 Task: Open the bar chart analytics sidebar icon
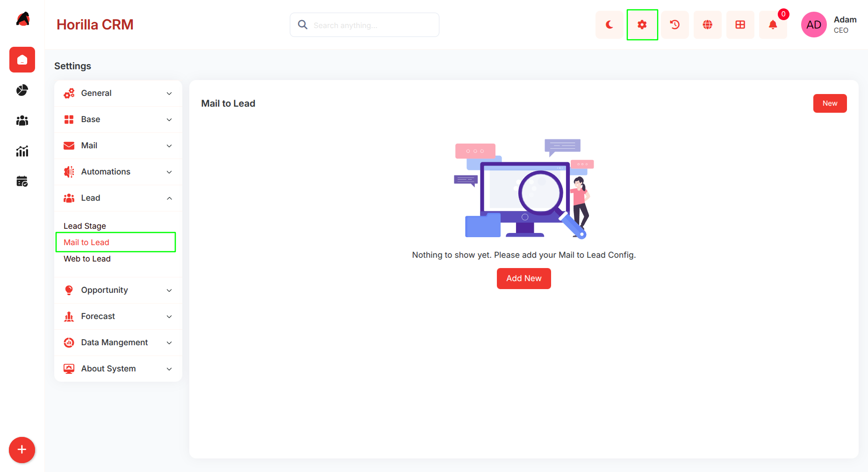coord(22,151)
